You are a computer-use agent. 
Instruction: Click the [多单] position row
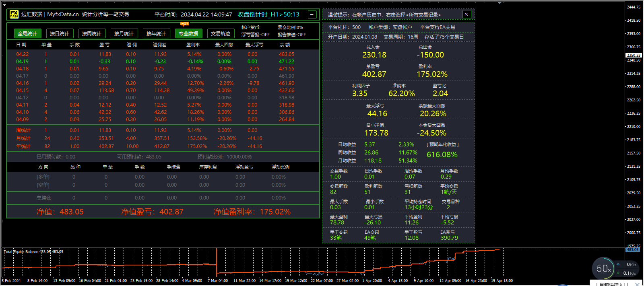(163, 177)
